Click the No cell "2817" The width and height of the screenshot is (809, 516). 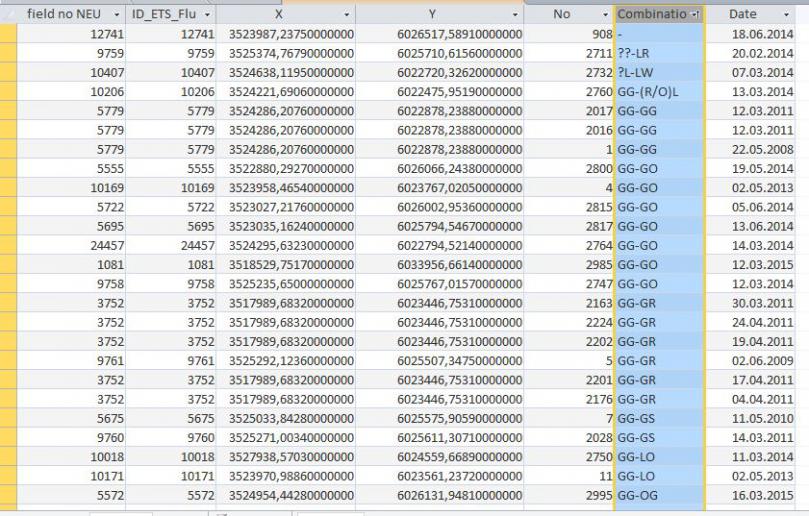point(569,227)
